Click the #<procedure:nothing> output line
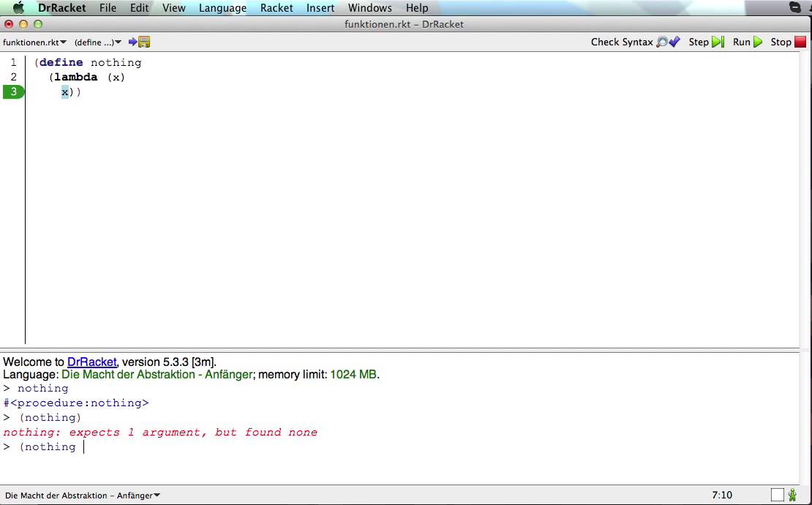 (76, 403)
